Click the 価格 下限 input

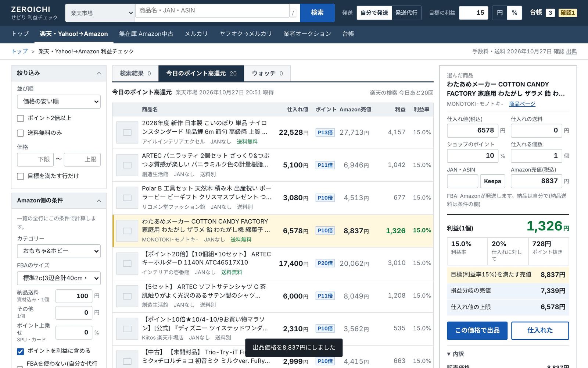(35, 160)
